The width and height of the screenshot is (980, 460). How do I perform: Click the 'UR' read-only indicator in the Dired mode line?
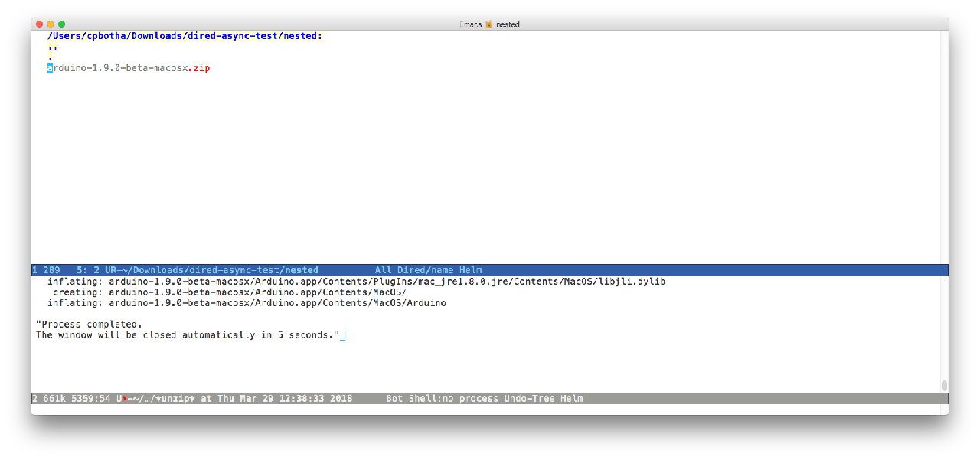(110, 270)
